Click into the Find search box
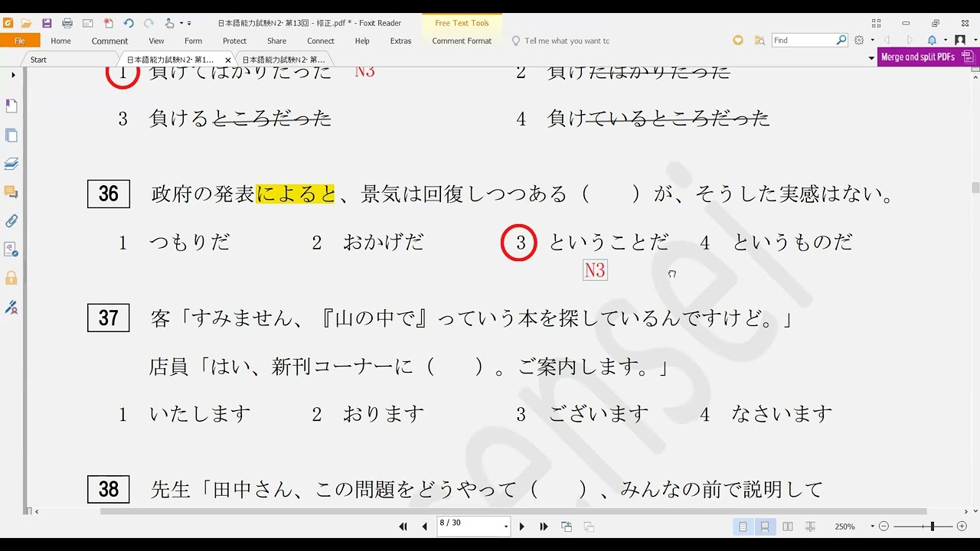 (x=803, y=41)
